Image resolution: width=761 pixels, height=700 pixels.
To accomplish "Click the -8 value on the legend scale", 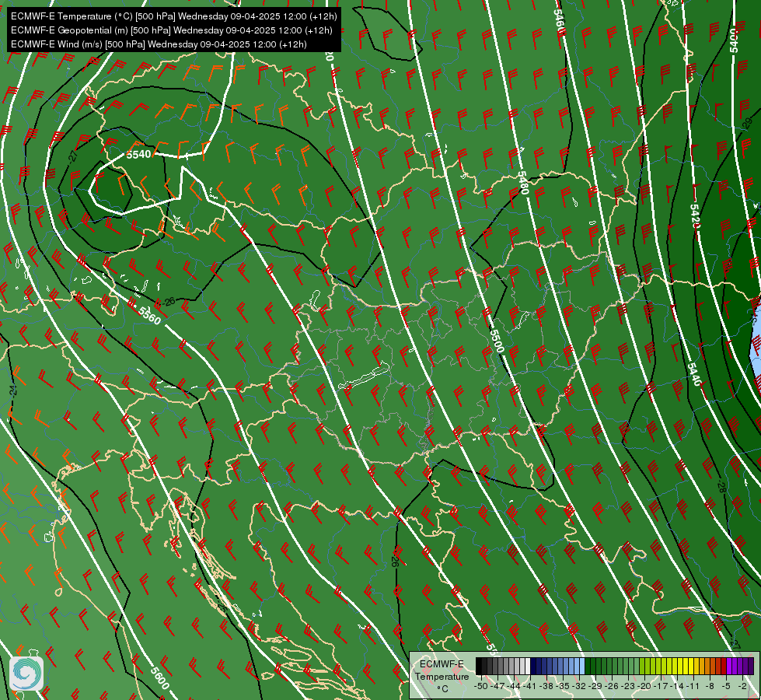I will click(x=710, y=686).
